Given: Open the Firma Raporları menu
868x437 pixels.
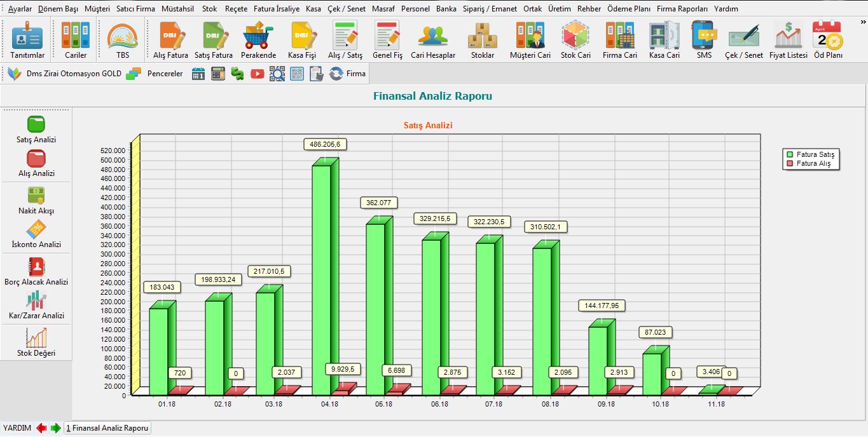Looking at the screenshot, I should pyautogui.click(x=682, y=9).
